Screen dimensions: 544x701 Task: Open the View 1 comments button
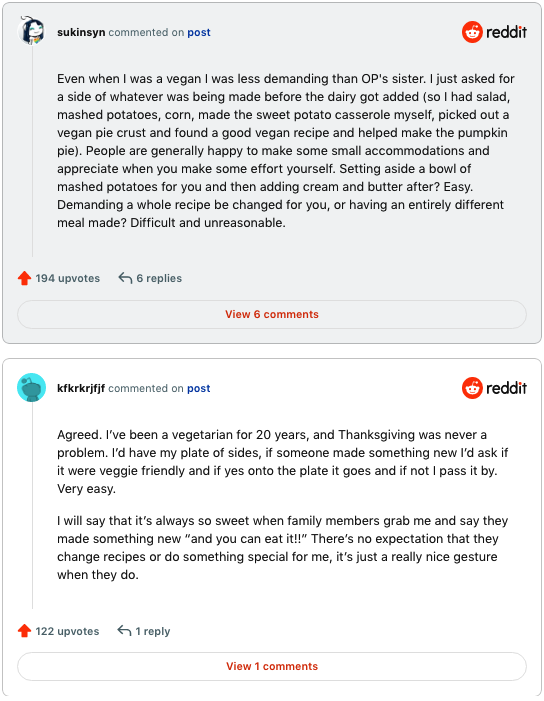272,666
